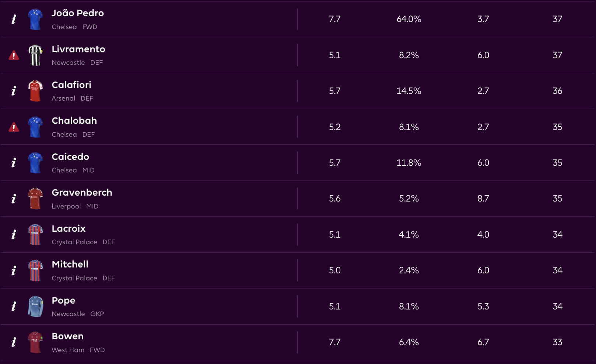Click João Pedro's Chelsea shirt image

click(35, 19)
